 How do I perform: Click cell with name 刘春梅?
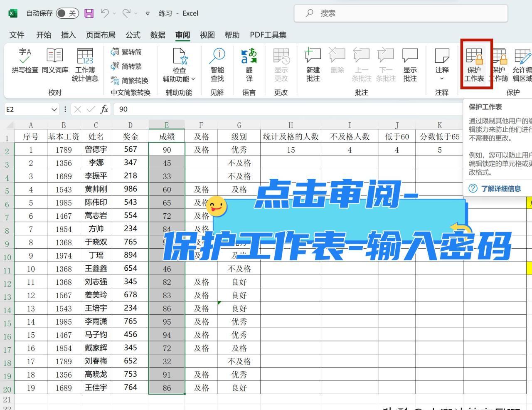[96, 361]
